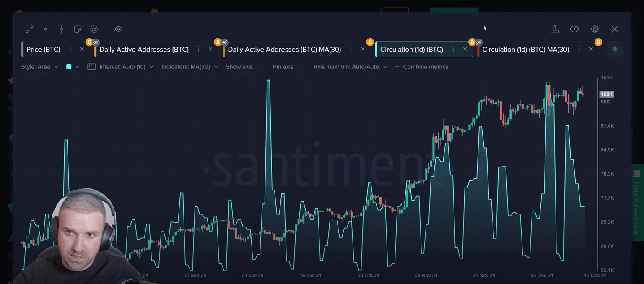Open chart settings gear

point(595,29)
